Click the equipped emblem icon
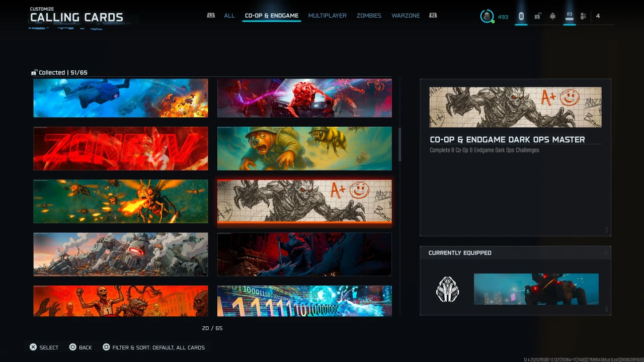Image resolution: width=644 pixels, height=362 pixels. (447, 289)
